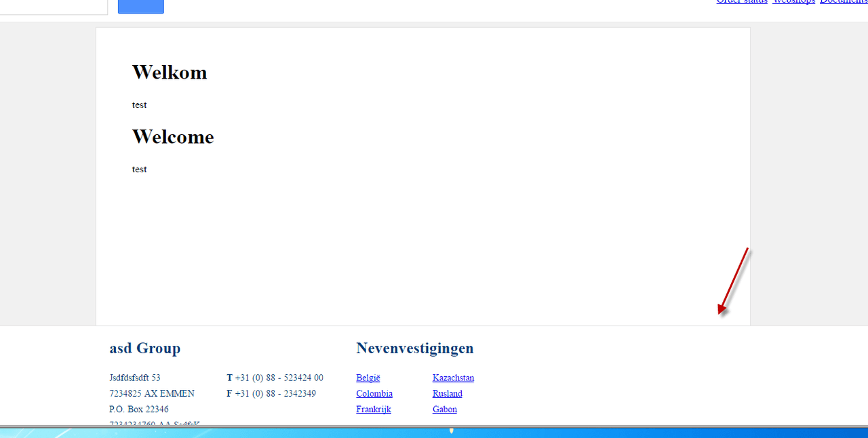Open the Kazachstan branch link
The image size is (868, 438).
point(453,378)
